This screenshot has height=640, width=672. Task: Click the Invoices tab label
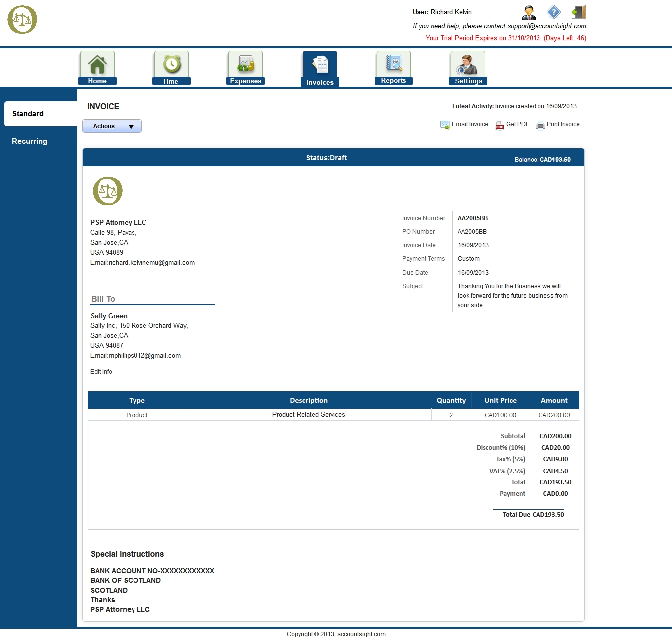320,82
